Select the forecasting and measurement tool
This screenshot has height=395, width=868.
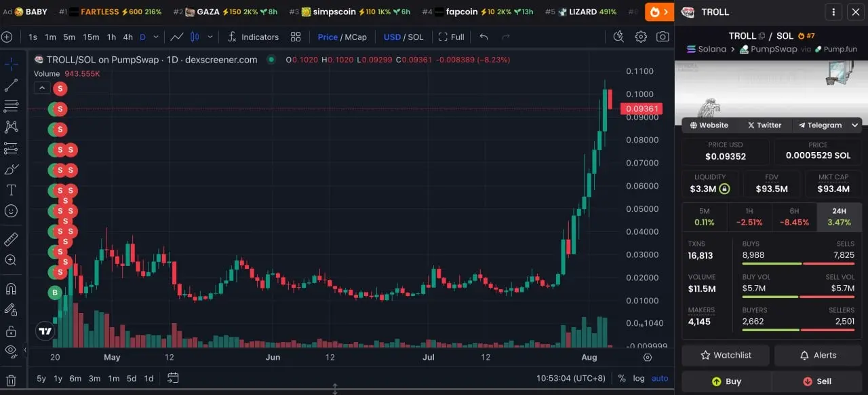[x=11, y=148]
